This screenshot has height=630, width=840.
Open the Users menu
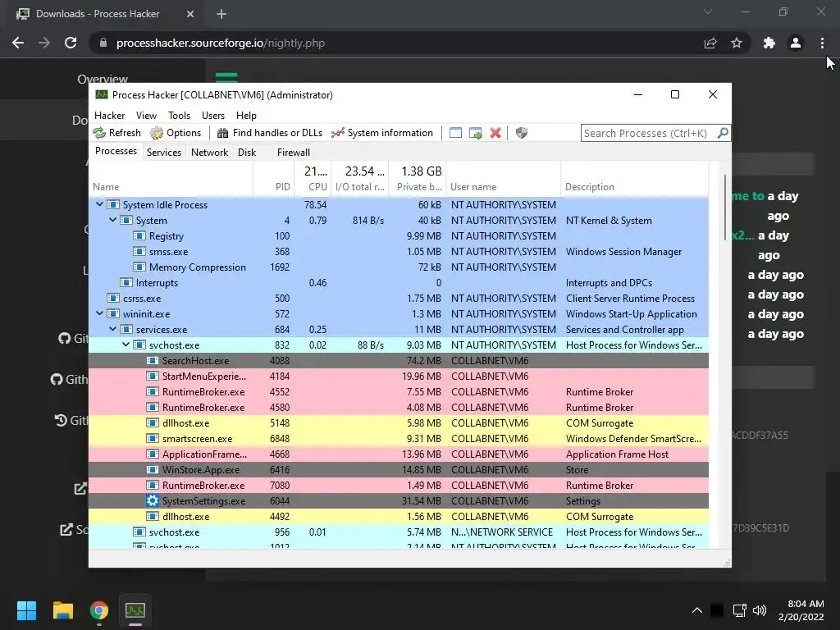tap(212, 115)
